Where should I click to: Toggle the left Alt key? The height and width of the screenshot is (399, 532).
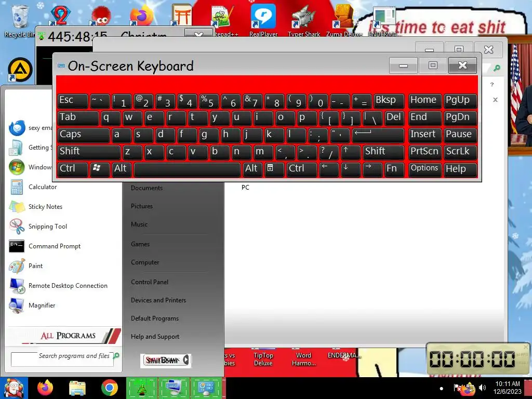[x=122, y=169]
